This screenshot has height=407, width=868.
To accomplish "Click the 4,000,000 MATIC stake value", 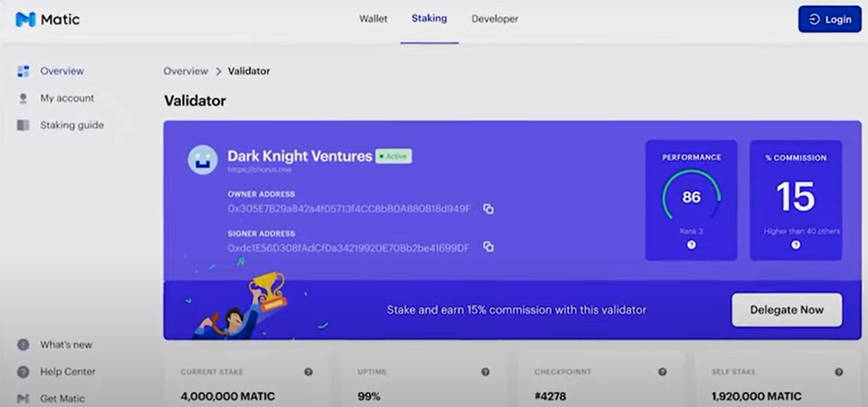I will (227, 396).
